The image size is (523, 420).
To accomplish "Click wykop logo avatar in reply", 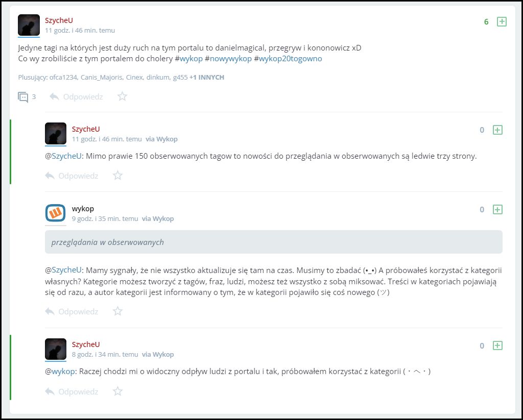I will click(55, 213).
